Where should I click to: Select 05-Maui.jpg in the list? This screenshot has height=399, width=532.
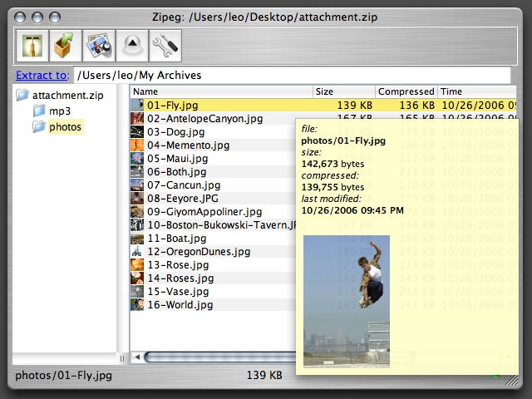click(x=177, y=159)
